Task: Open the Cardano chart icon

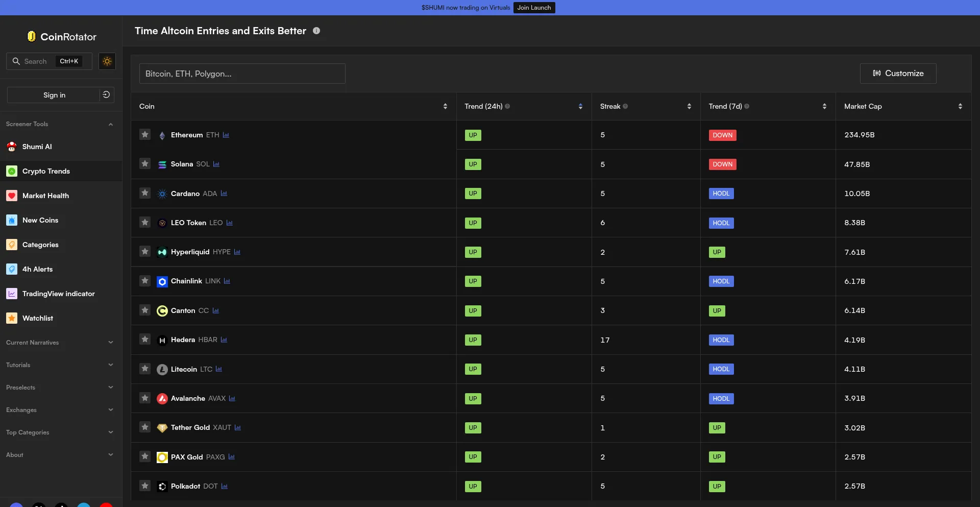Action: click(x=224, y=194)
